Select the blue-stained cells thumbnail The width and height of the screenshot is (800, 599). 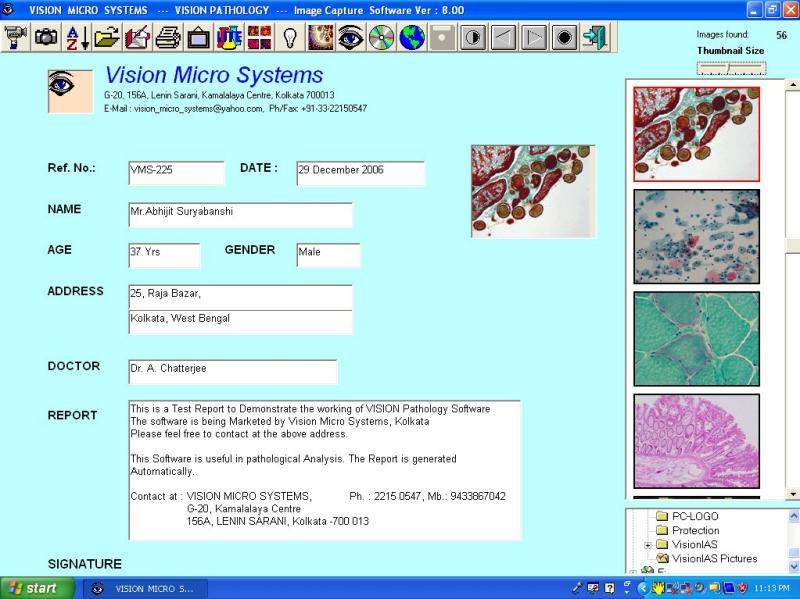pos(696,236)
